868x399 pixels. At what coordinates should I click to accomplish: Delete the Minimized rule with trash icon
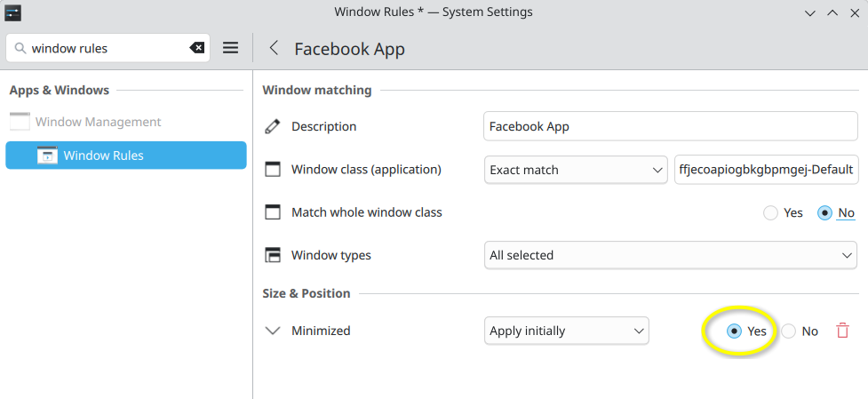842,331
